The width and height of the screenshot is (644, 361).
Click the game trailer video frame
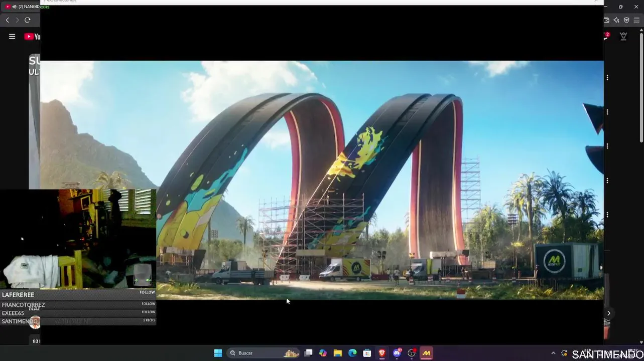tap(322, 180)
